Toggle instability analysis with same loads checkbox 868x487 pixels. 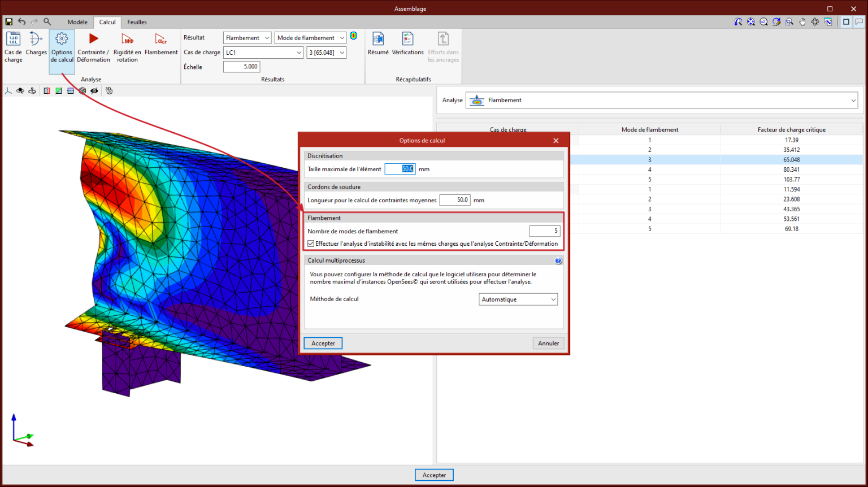(311, 244)
